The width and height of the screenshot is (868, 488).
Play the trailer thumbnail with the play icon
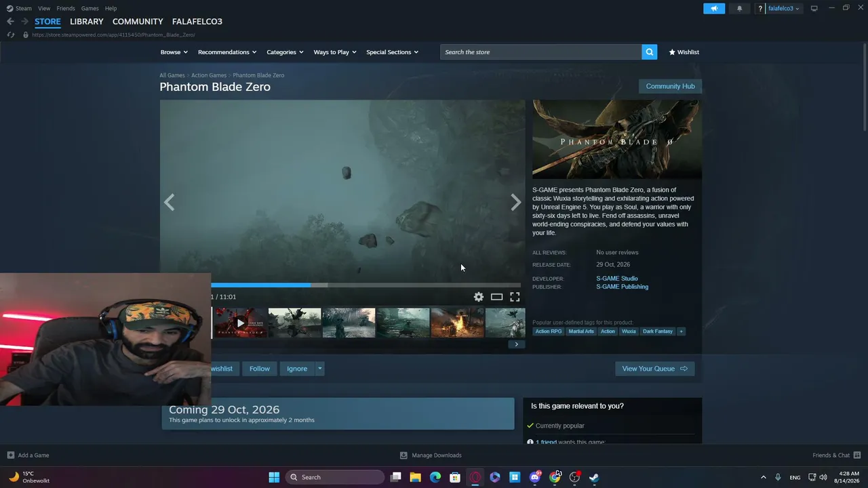[x=240, y=323]
